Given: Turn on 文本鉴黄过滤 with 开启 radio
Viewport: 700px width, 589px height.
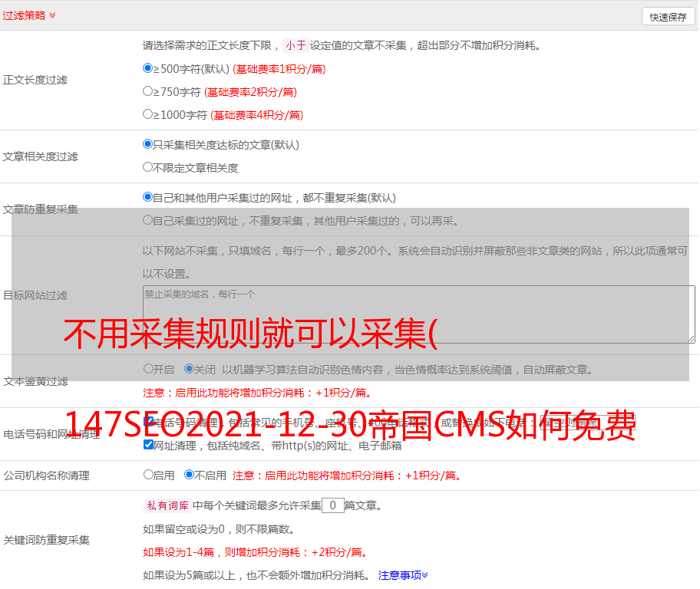Looking at the screenshot, I should click(x=148, y=369).
